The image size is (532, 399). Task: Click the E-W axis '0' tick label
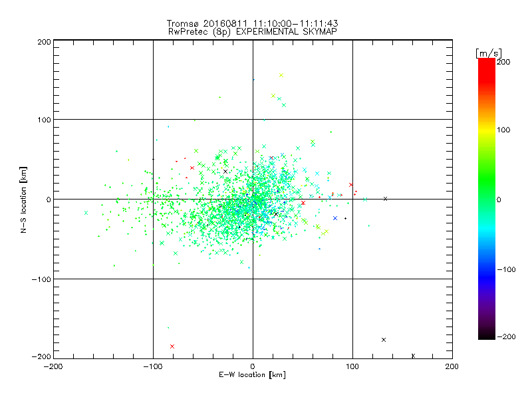pyautogui.click(x=253, y=366)
